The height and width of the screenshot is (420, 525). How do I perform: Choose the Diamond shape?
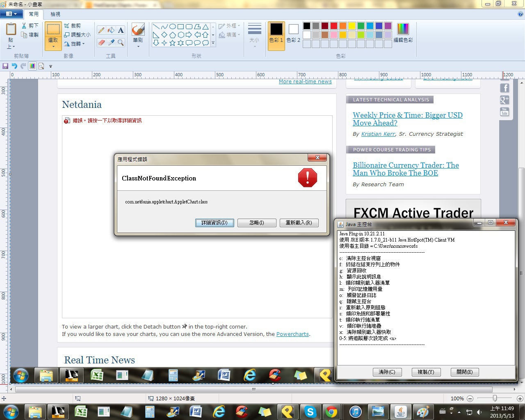[x=164, y=35]
